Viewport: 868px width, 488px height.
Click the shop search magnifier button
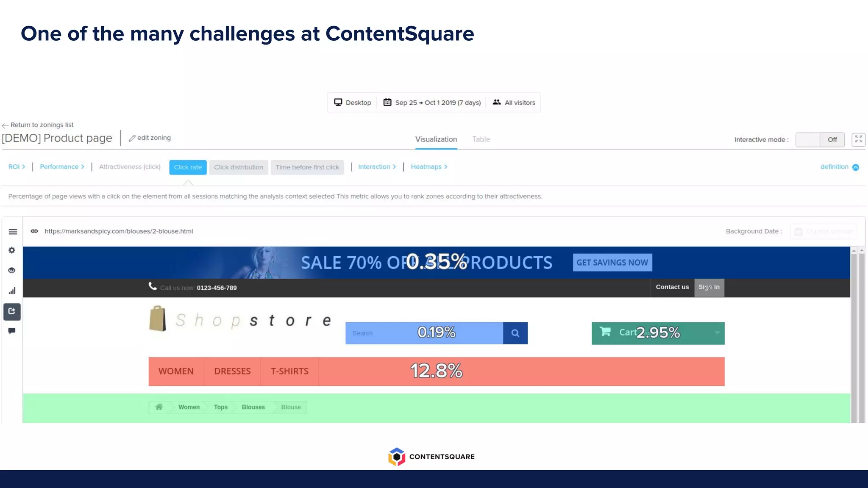[x=515, y=333]
